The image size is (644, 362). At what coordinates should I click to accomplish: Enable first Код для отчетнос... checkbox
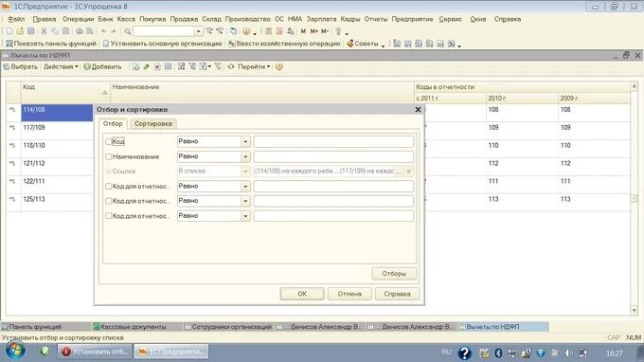click(108, 187)
